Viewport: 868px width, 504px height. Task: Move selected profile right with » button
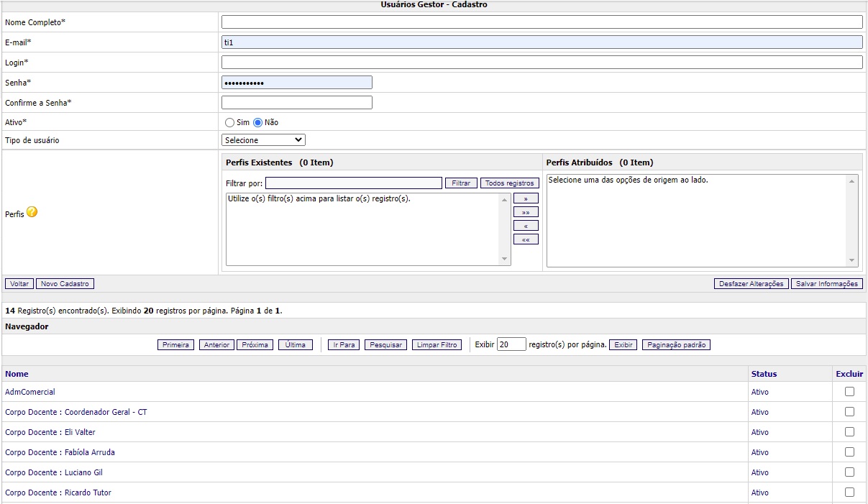coord(526,198)
